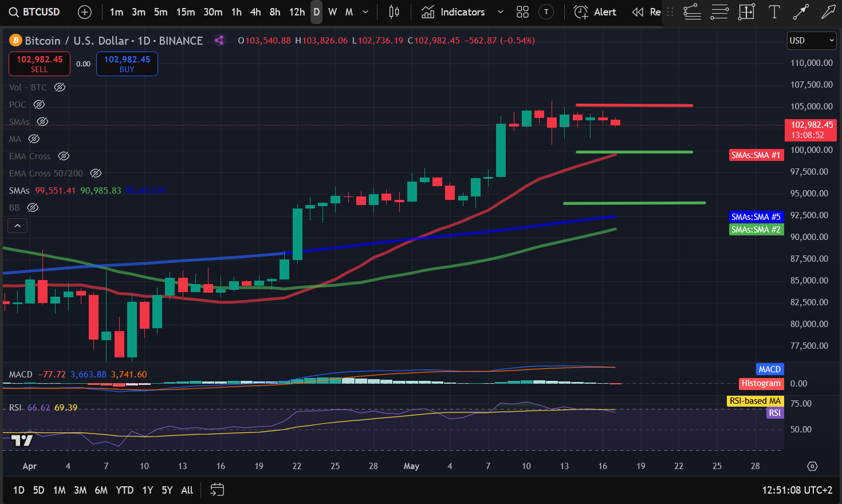Viewport: 842px width, 504px height.
Task: Show the Vol BTC indicator
Action: coord(60,87)
